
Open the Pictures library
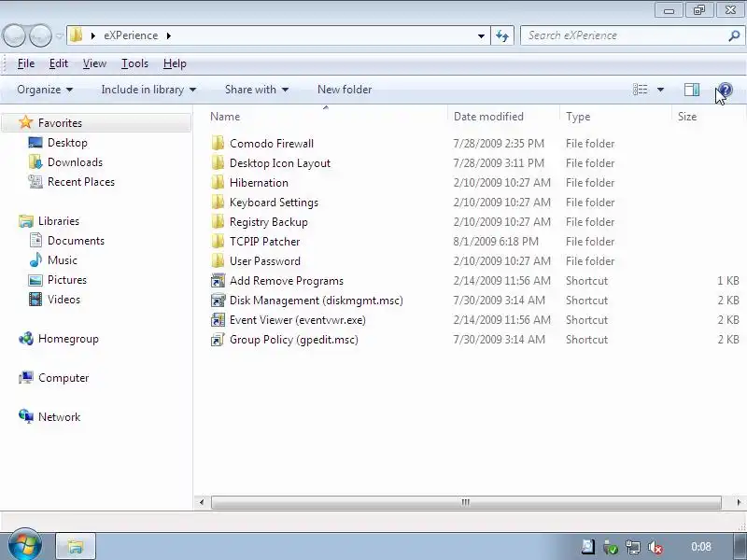pos(66,279)
